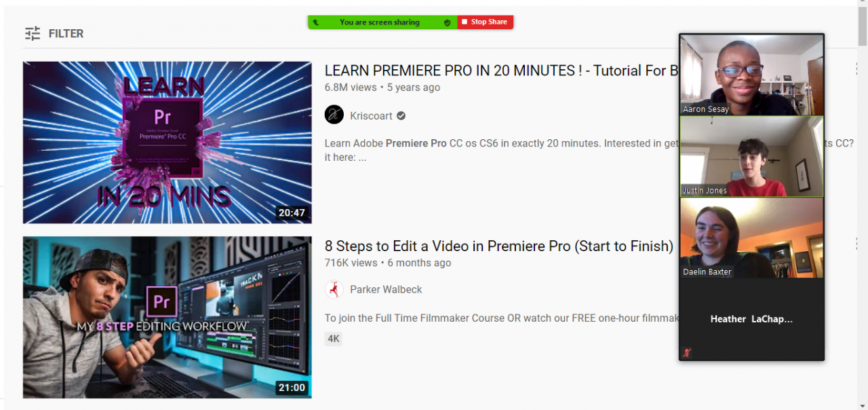The image size is (868, 410).
Task: Click the 4K badge under second video
Action: pyautogui.click(x=334, y=339)
